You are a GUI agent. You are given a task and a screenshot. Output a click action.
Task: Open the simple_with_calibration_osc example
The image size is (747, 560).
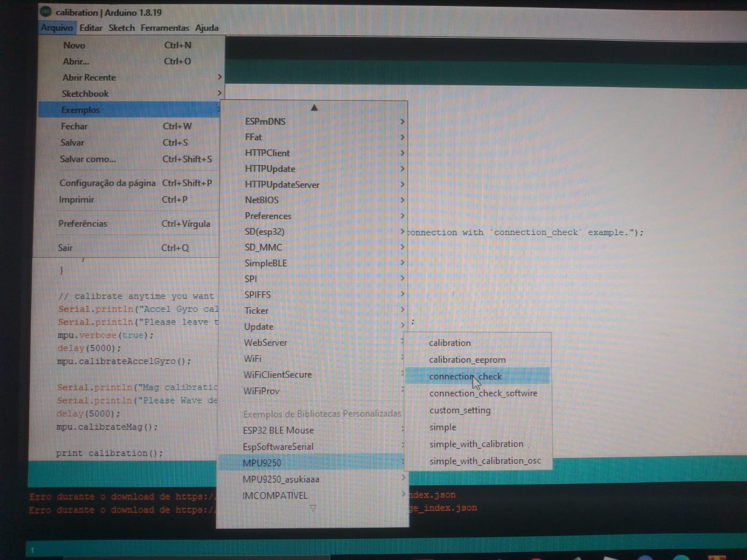pyautogui.click(x=479, y=461)
